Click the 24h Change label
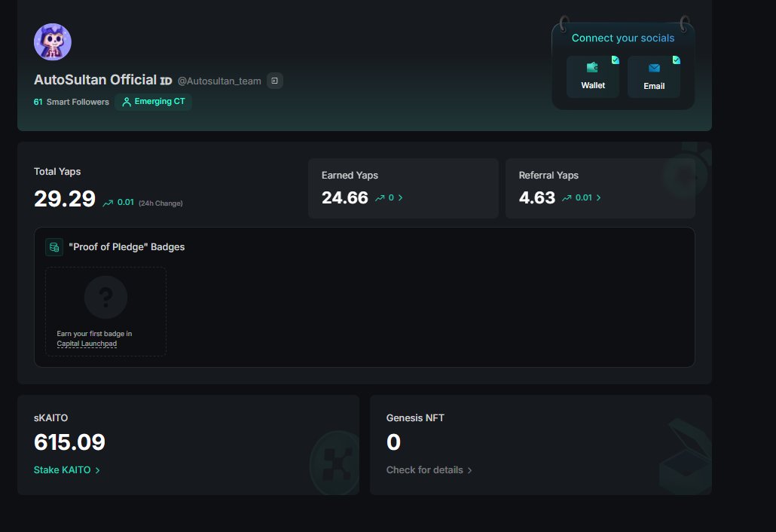Image resolution: width=776 pixels, height=532 pixels. tap(160, 203)
